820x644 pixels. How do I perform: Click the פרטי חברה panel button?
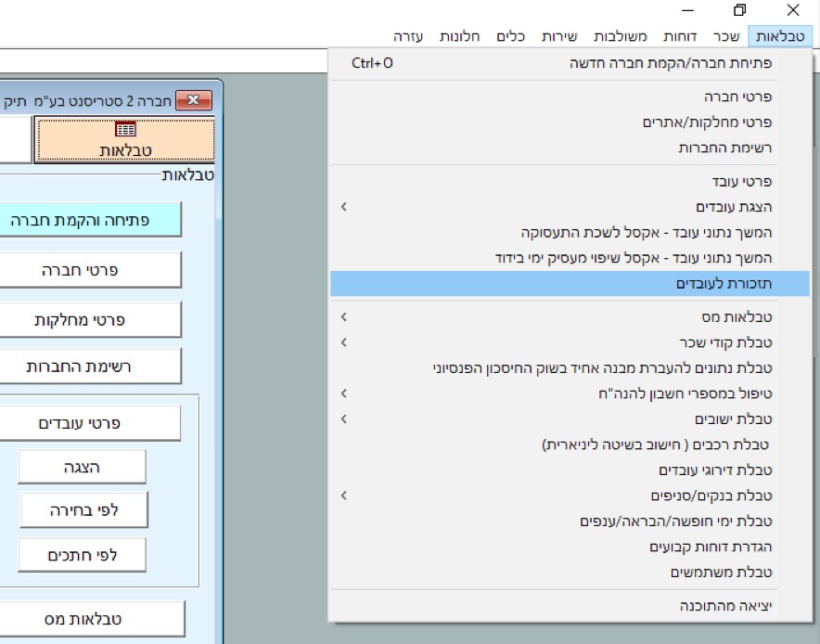pos(90,270)
